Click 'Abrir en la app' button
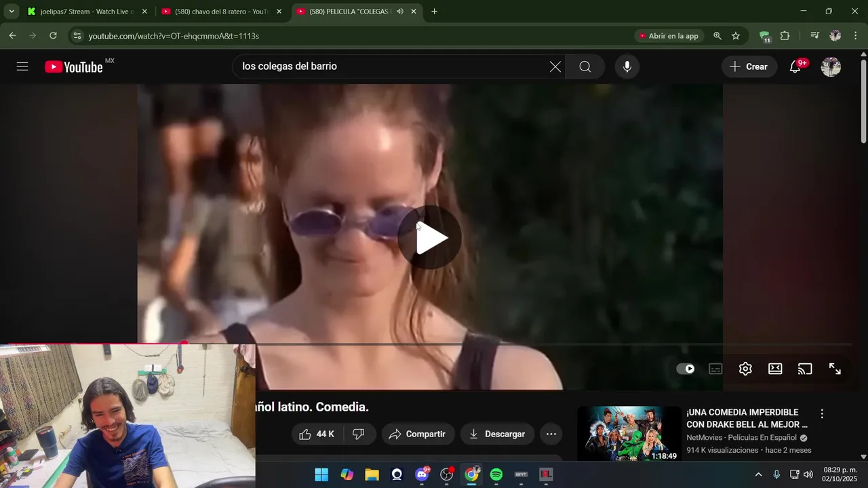The width and height of the screenshot is (868, 488). click(668, 36)
